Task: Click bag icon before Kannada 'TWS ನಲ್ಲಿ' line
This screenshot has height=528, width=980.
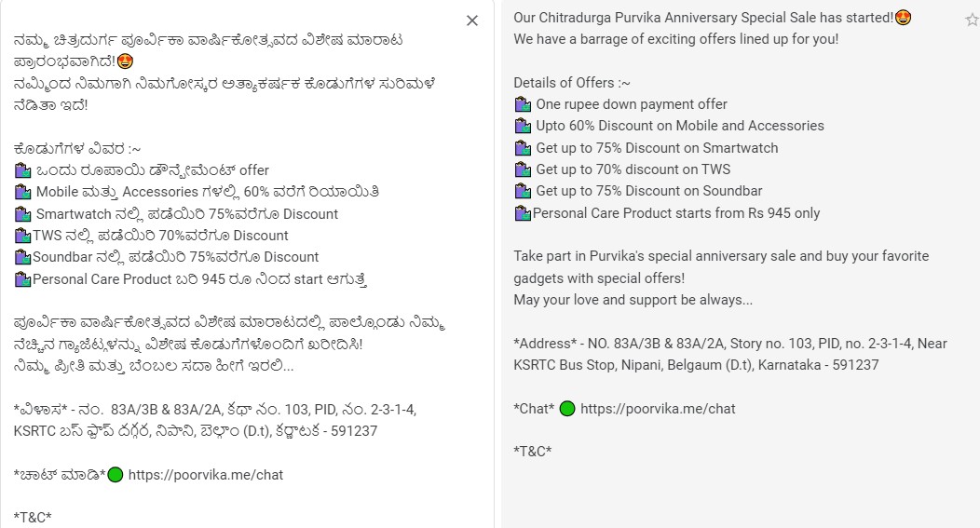Action: [23, 236]
